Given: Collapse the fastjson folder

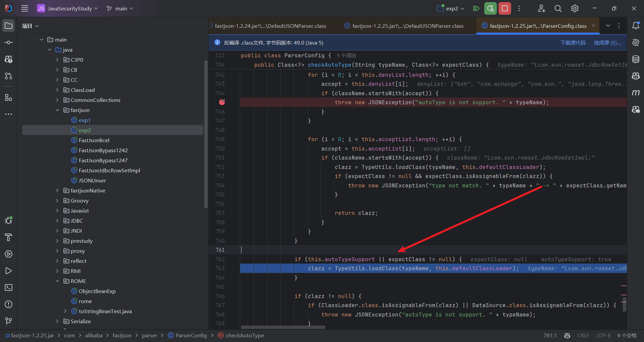Looking at the screenshot, I should point(57,110).
